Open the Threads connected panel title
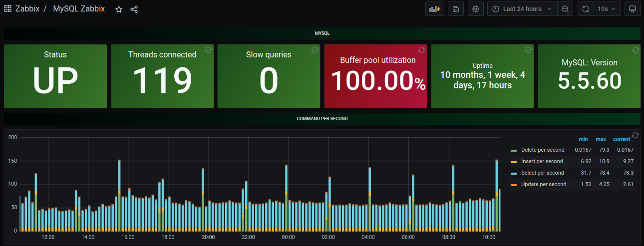This screenshot has width=644, height=246. (162, 55)
